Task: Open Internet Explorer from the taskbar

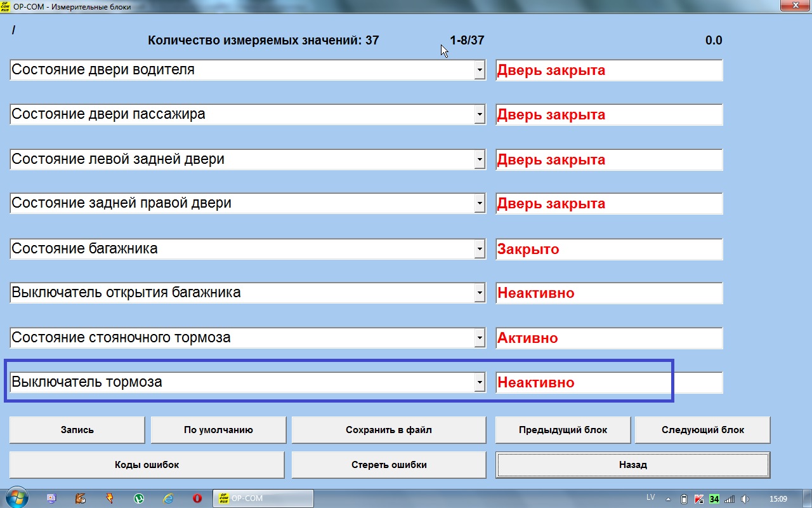Action: 168,498
